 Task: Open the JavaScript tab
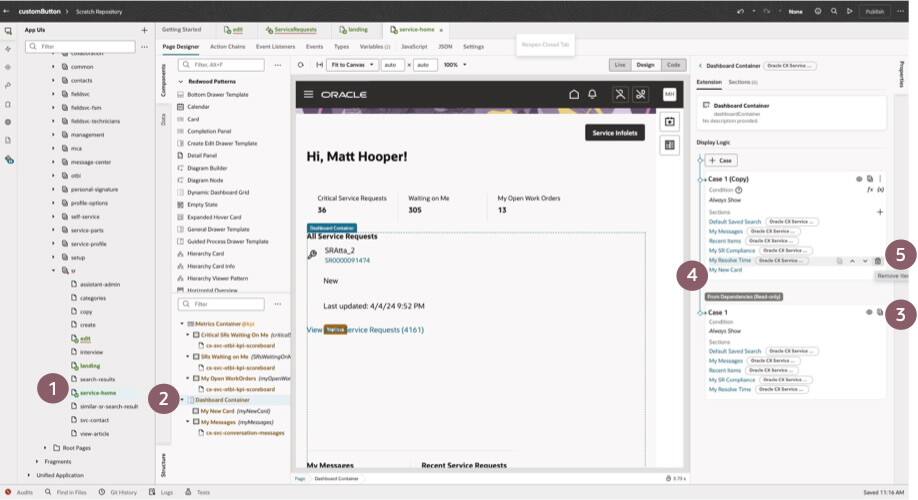click(x=414, y=46)
